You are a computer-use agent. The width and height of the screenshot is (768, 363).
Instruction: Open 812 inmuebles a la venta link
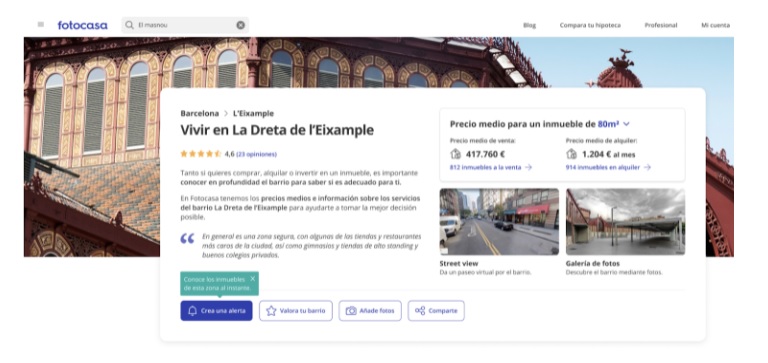pos(491,167)
